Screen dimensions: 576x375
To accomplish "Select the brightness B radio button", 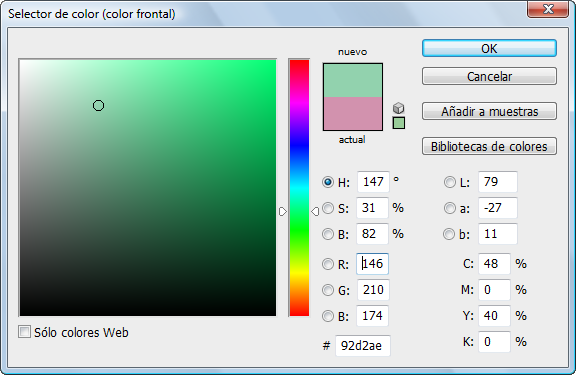I will coord(328,234).
